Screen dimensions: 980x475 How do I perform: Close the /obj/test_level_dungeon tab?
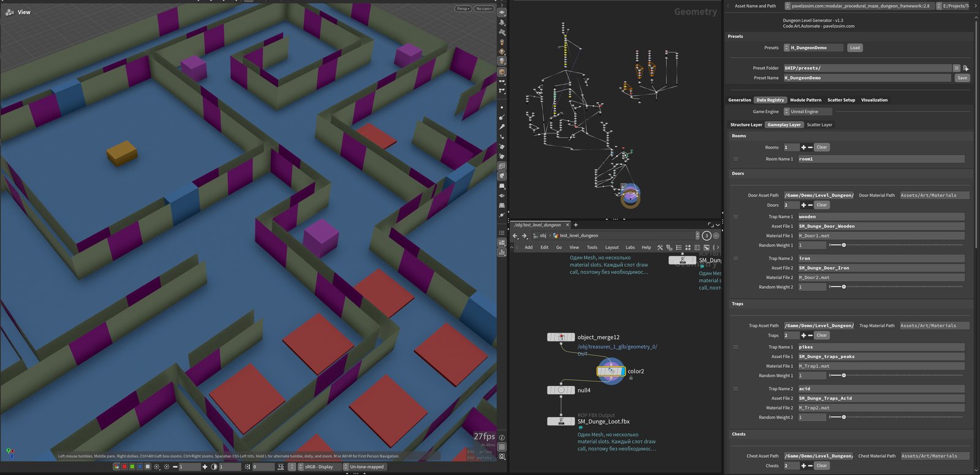pos(568,225)
